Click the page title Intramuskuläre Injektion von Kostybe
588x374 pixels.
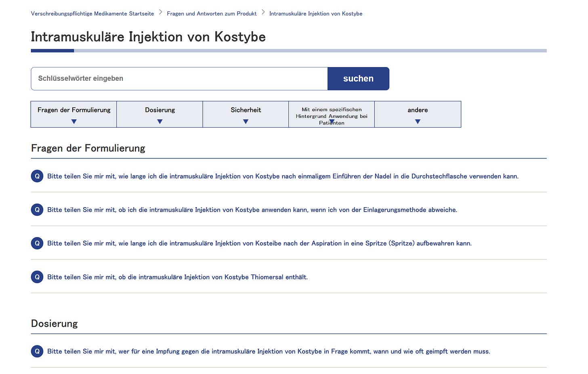148,37
